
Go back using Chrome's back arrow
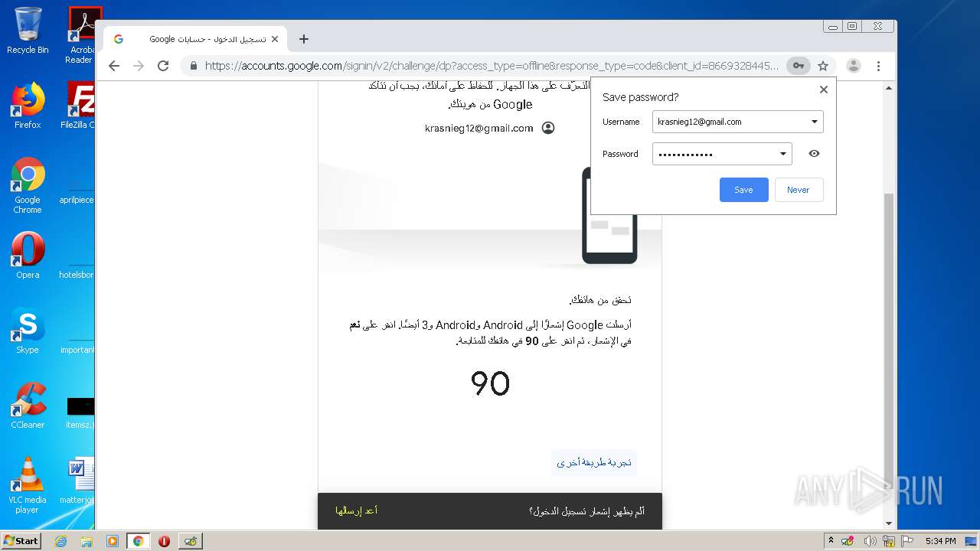pos(114,66)
